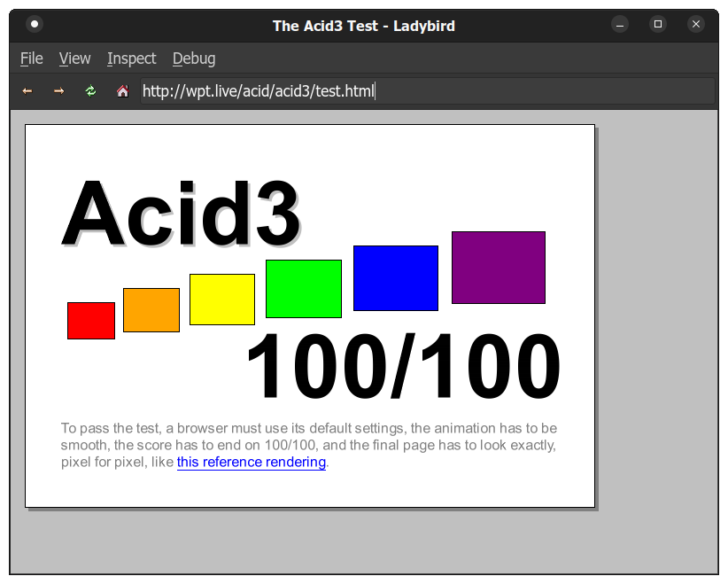Image resolution: width=728 pixels, height=584 pixels.
Task: Click the red house-shaped home icon
Action: 122,90
